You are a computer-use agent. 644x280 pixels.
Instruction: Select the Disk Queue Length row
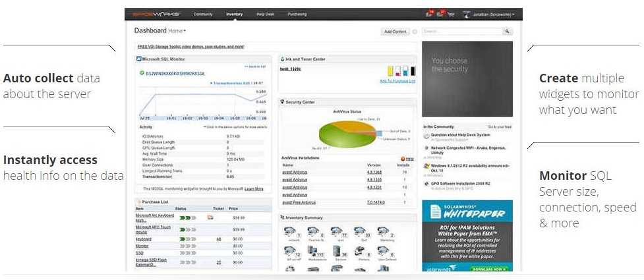coord(202,142)
